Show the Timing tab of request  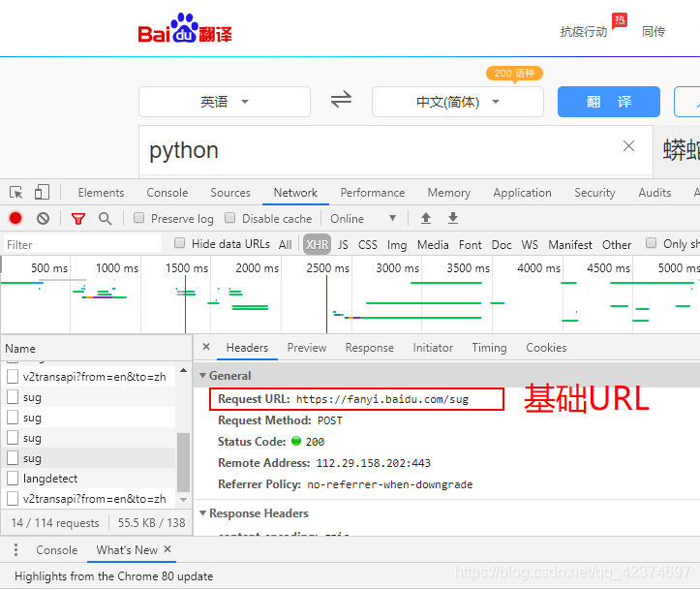[x=489, y=348]
